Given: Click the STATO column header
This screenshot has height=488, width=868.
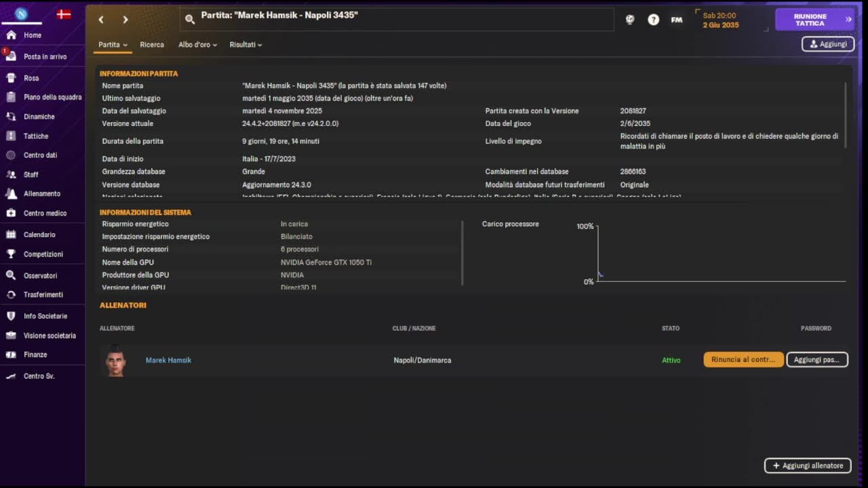Looking at the screenshot, I should coord(671,329).
